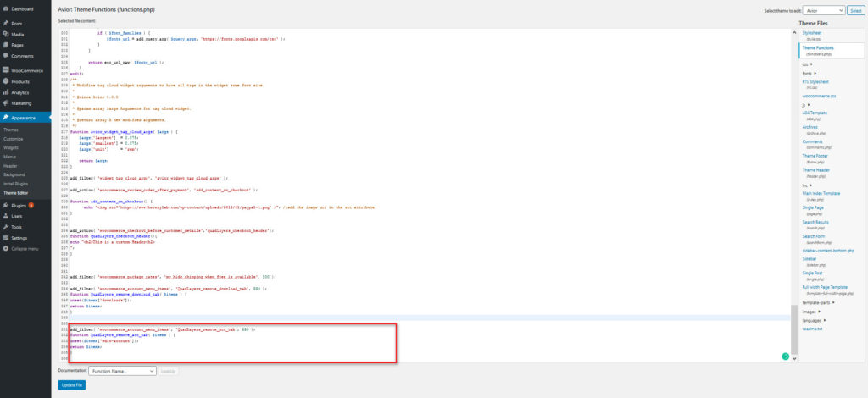This screenshot has height=398, width=868.
Task: Click the Users person icon
Action: 6,216
